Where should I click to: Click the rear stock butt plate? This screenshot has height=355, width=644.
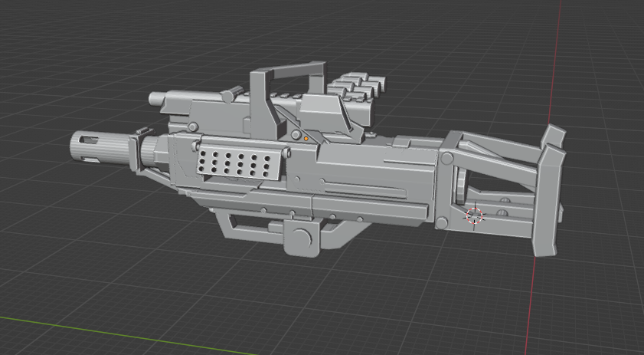click(548, 199)
